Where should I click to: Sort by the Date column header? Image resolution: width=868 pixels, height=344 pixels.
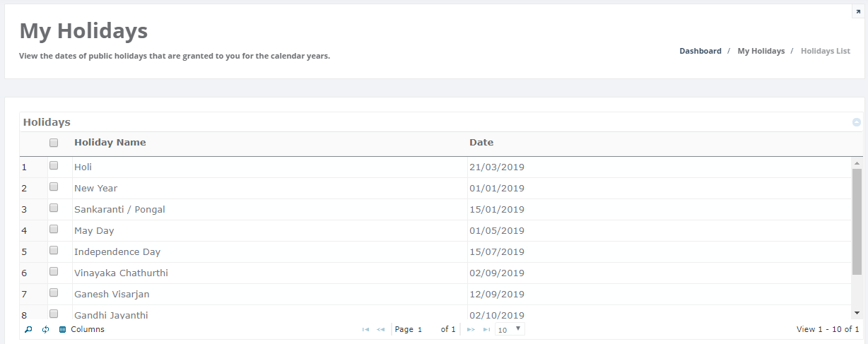pos(481,143)
